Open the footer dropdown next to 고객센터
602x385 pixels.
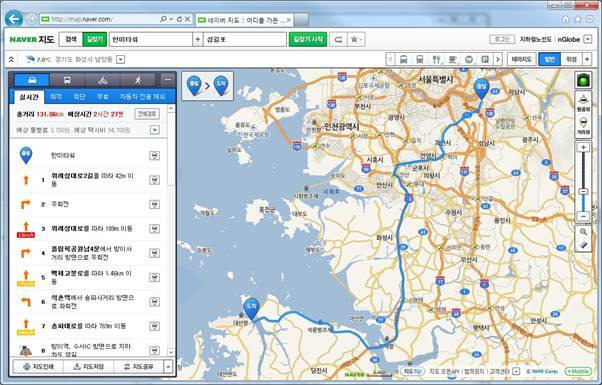[516, 371]
